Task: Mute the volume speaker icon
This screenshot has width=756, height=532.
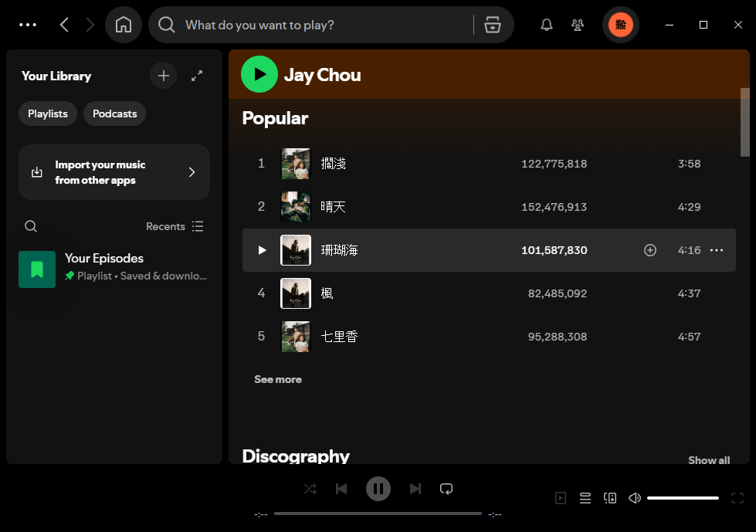Action: click(x=634, y=497)
